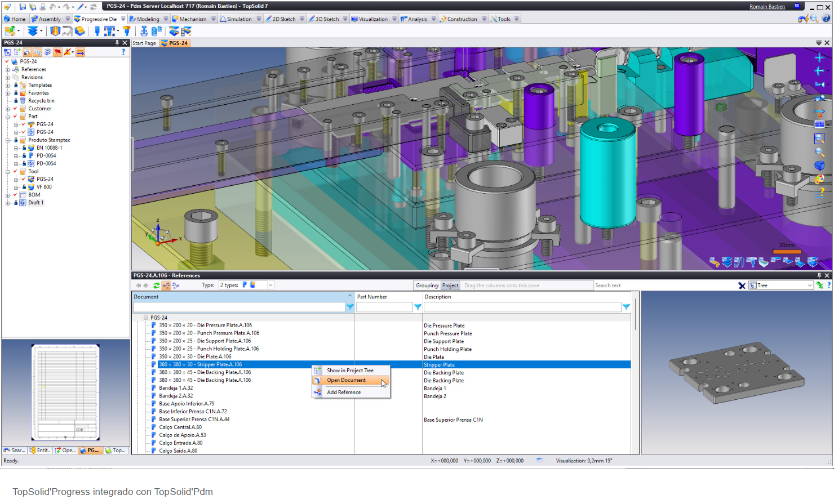Toggle the red check mark on Tool folder

pos(15,171)
